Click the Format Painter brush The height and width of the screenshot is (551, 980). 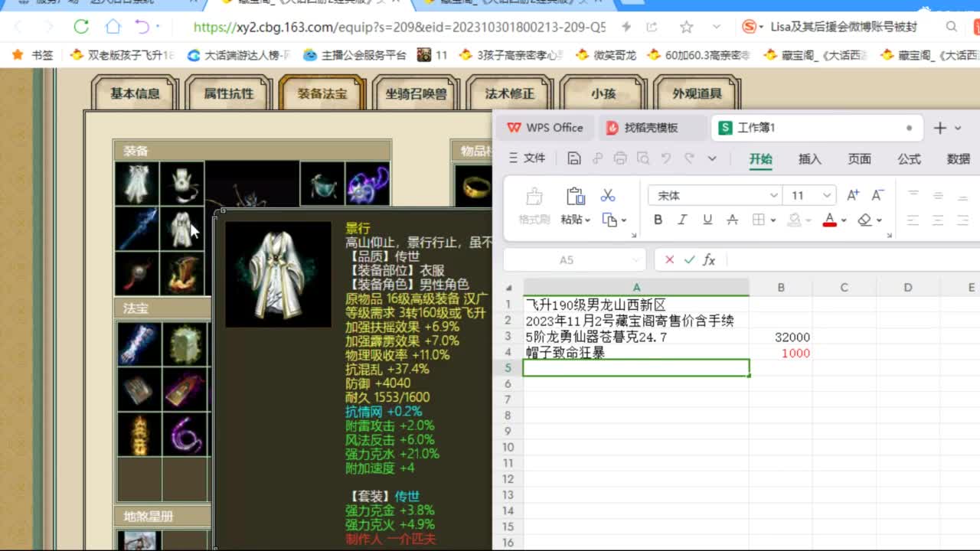click(x=534, y=197)
